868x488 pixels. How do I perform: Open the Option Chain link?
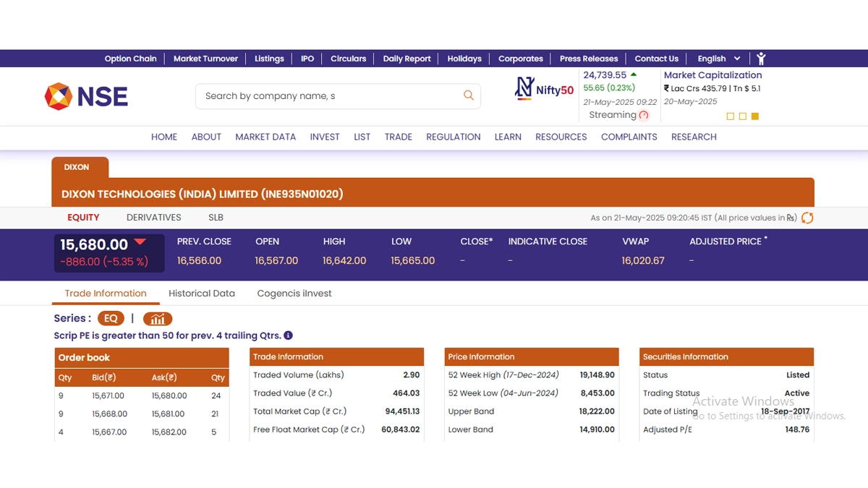(x=130, y=59)
